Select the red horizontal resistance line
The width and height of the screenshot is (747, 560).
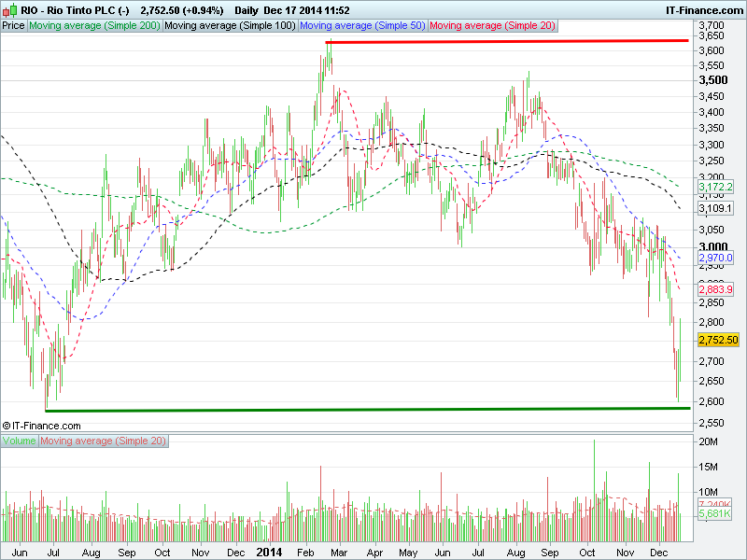(x=504, y=41)
